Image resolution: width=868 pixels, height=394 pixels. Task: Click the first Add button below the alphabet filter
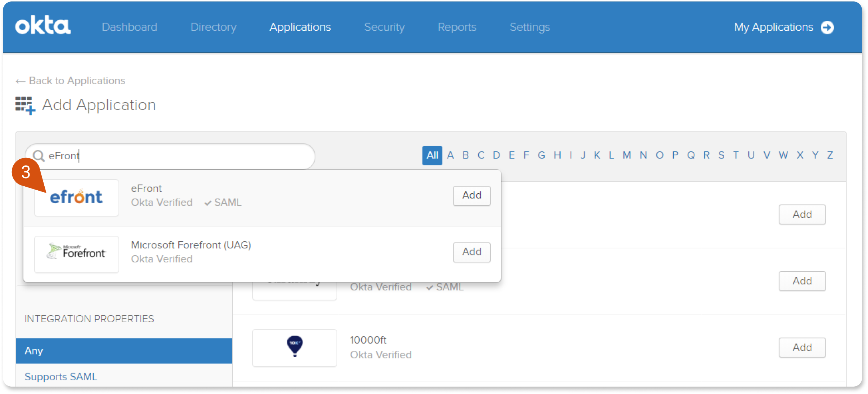click(802, 214)
